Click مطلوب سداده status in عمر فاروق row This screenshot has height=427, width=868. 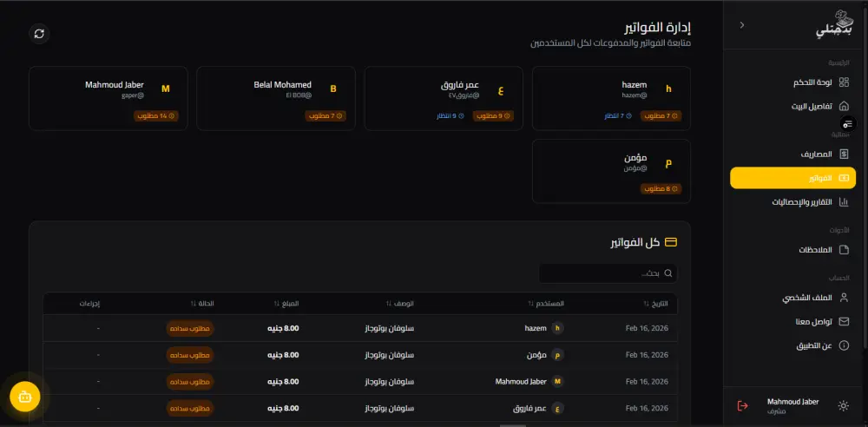pyautogui.click(x=190, y=409)
